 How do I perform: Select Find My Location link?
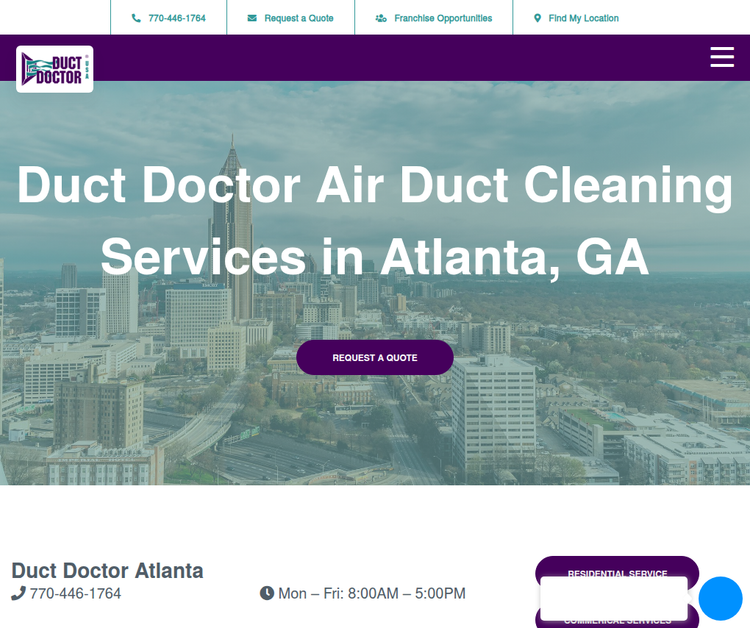point(584,18)
